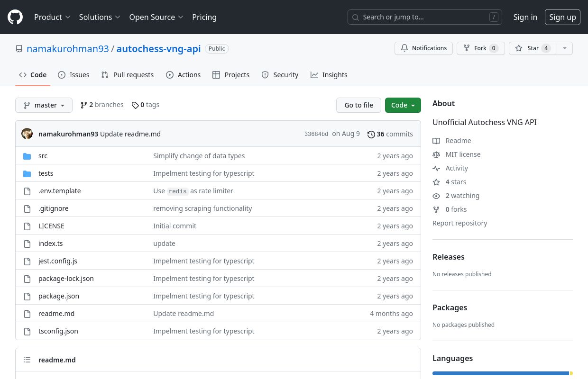
Task: Click the yellow language bar segment
Action: coord(571,373)
